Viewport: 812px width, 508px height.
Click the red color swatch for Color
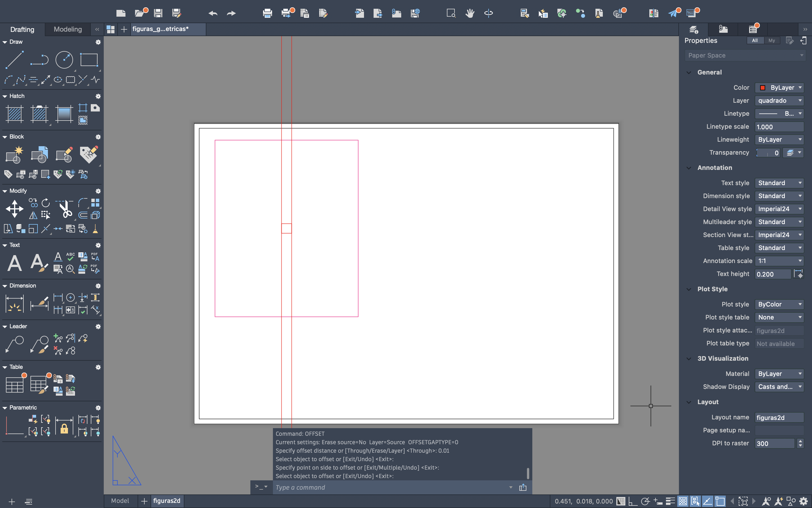click(762, 88)
